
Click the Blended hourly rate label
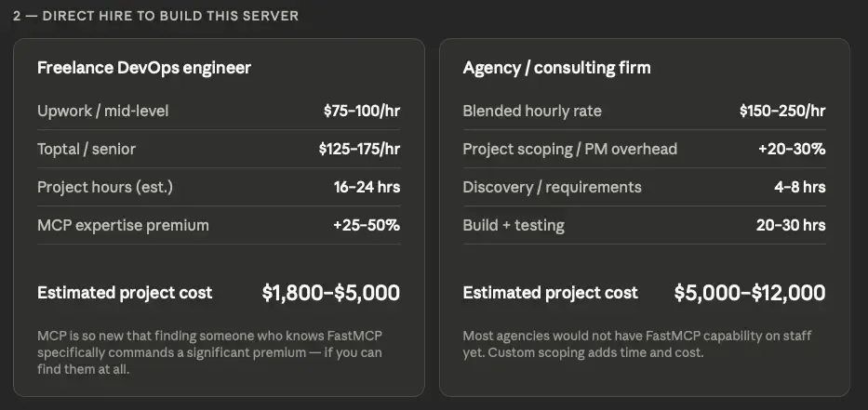532,111
